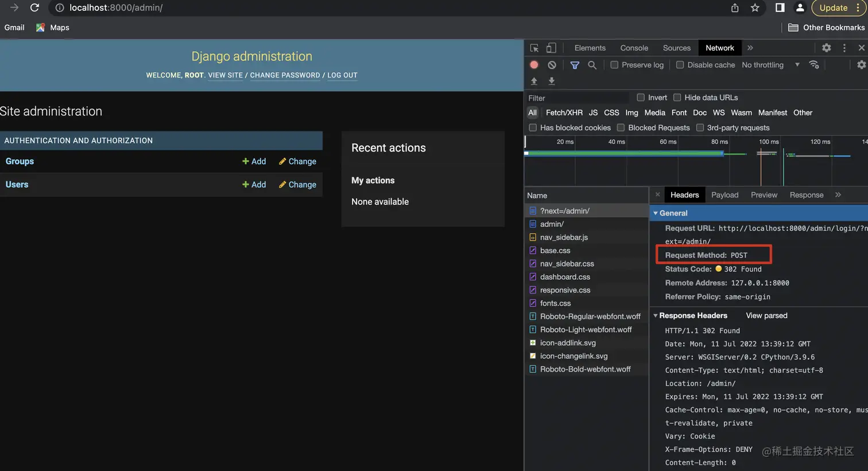Switch to the Sources panel tab
Image resolution: width=868 pixels, height=471 pixels.
[x=676, y=48]
